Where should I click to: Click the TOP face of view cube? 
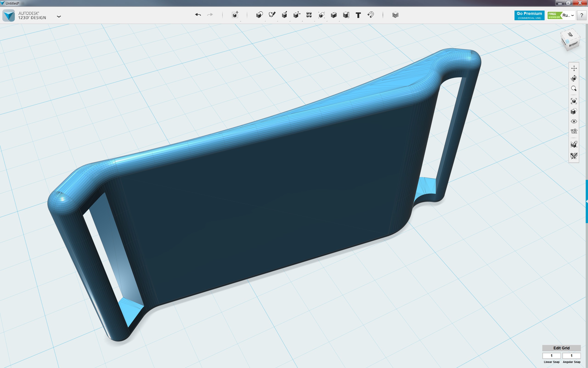coord(570,35)
